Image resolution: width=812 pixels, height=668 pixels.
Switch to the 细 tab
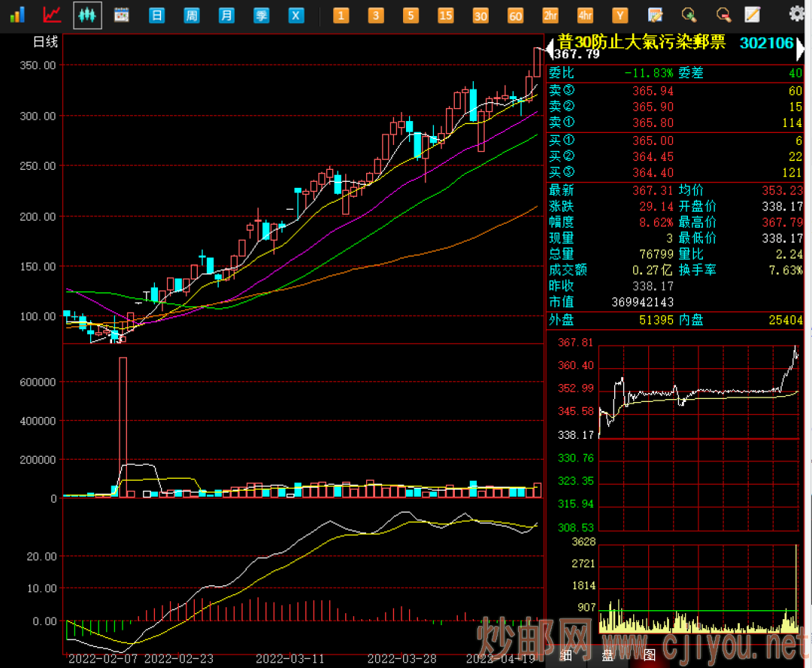tap(565, 654)
